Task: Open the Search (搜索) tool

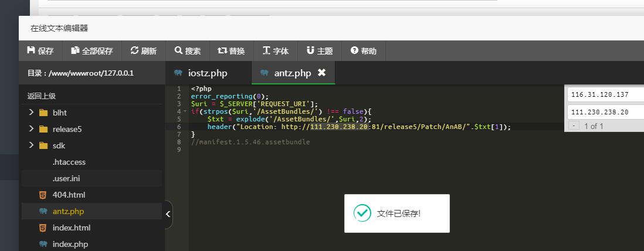Action: pos(188,51)
